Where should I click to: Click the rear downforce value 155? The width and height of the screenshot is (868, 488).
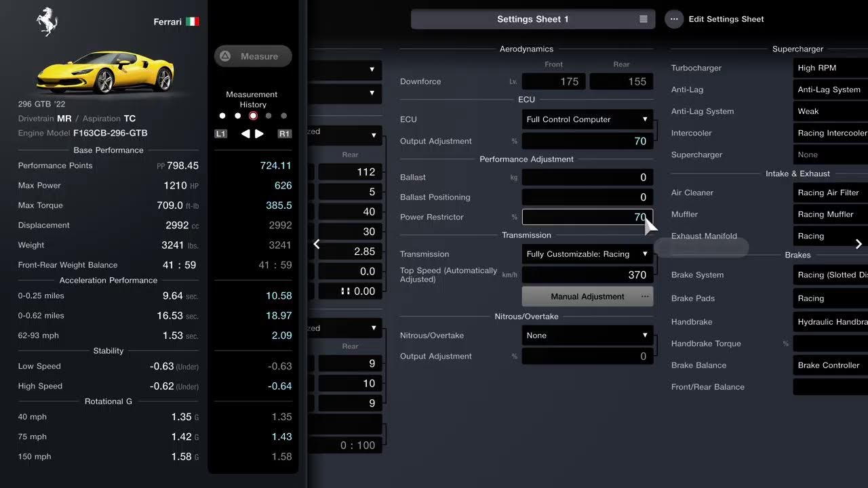point(621,81)
